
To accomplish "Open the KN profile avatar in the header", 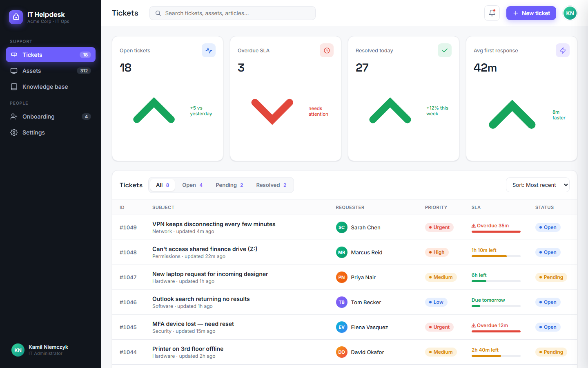I will tap(570, 13).
